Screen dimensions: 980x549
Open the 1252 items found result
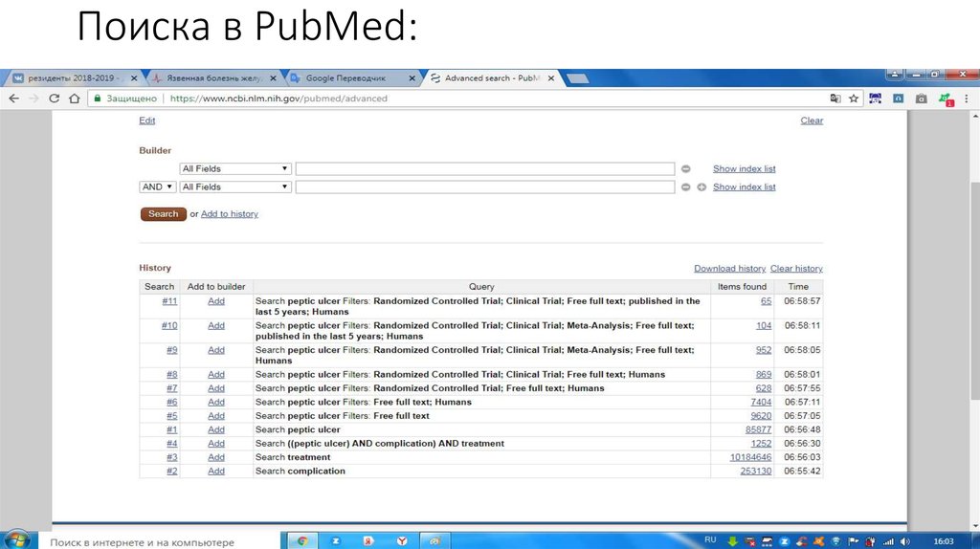click(761, 444)
